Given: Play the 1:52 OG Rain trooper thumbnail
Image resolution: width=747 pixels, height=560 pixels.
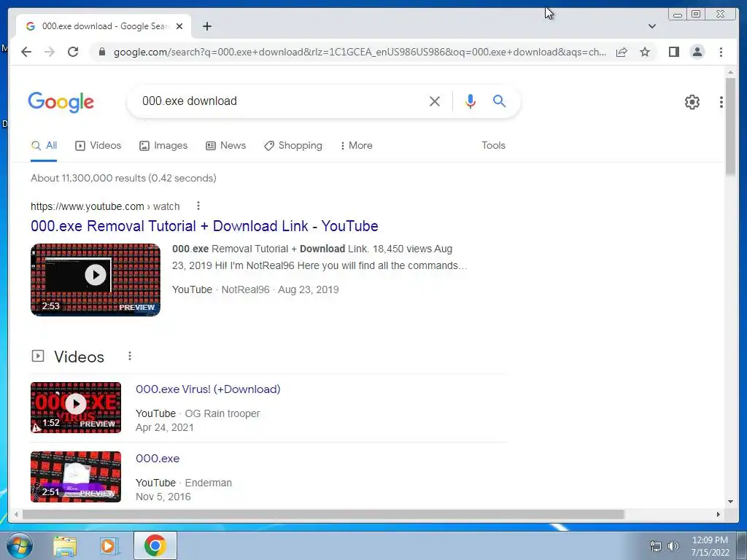Looking at the screenshot, I should pos(76,408).
